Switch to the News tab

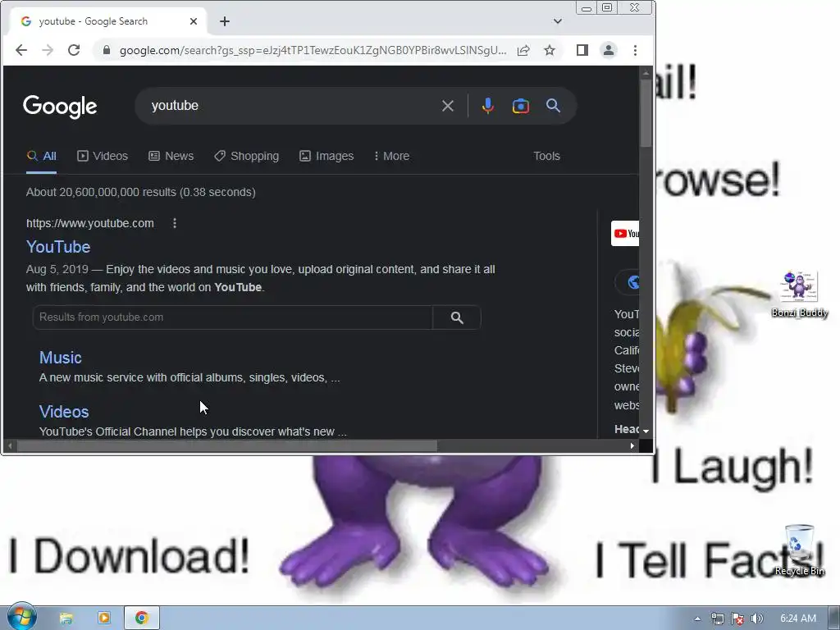coord(171,156)
